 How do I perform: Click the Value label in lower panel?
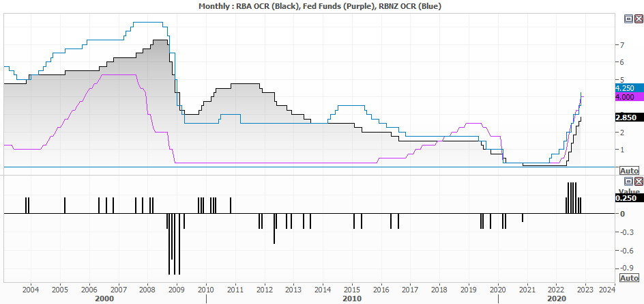point(629,192)
